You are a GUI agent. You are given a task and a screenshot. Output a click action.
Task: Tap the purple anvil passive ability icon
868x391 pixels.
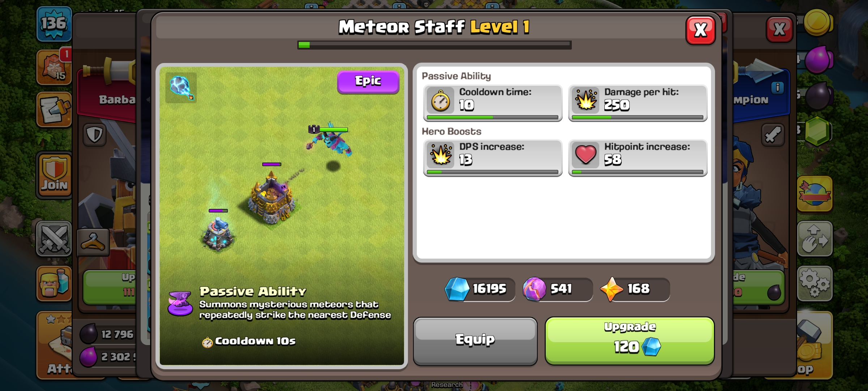coord(180,303)
